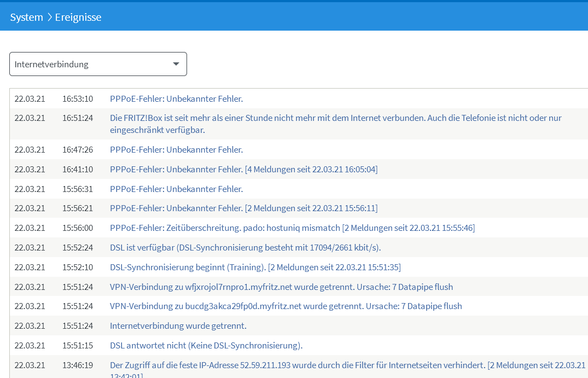Select the PPPoE-Fehler entry with 4 Meldungen

[243, 169]
